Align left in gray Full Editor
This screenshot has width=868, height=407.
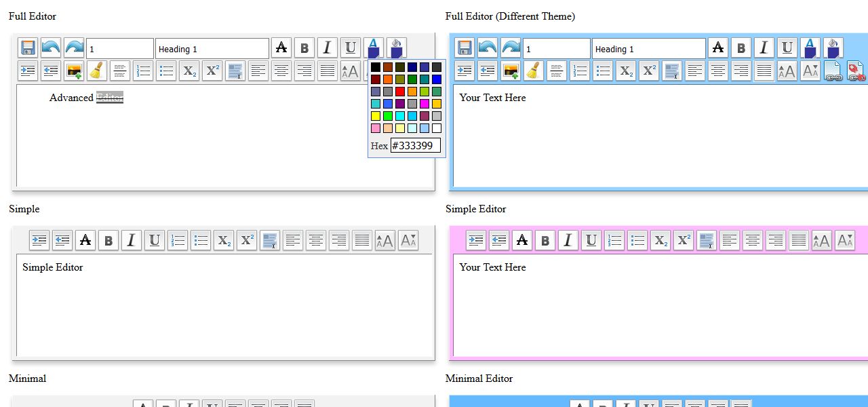[x=258, y=71]
